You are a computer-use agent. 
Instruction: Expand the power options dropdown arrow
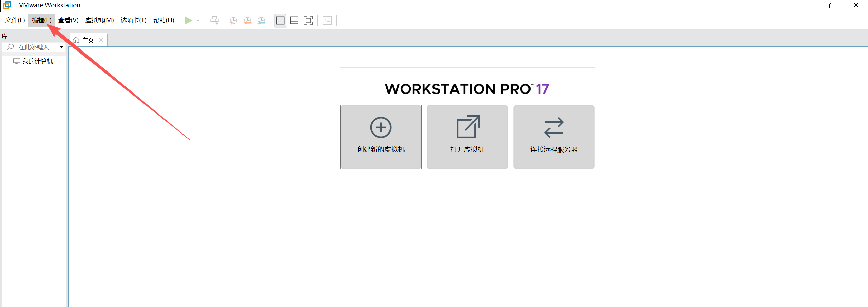[x=198, y=21]
